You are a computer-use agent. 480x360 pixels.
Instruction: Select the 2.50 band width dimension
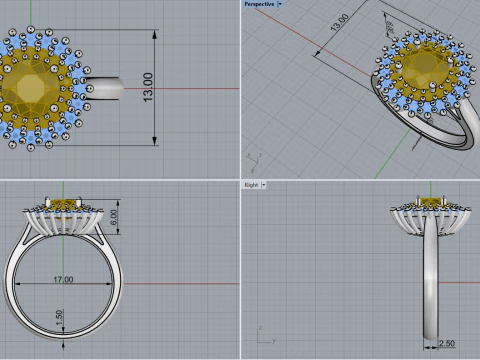point(447,343)
